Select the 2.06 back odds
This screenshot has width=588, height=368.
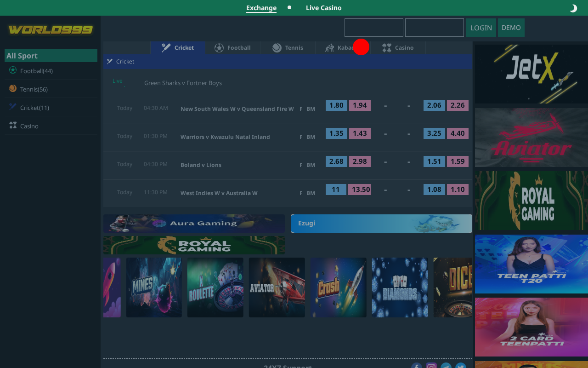434,105
